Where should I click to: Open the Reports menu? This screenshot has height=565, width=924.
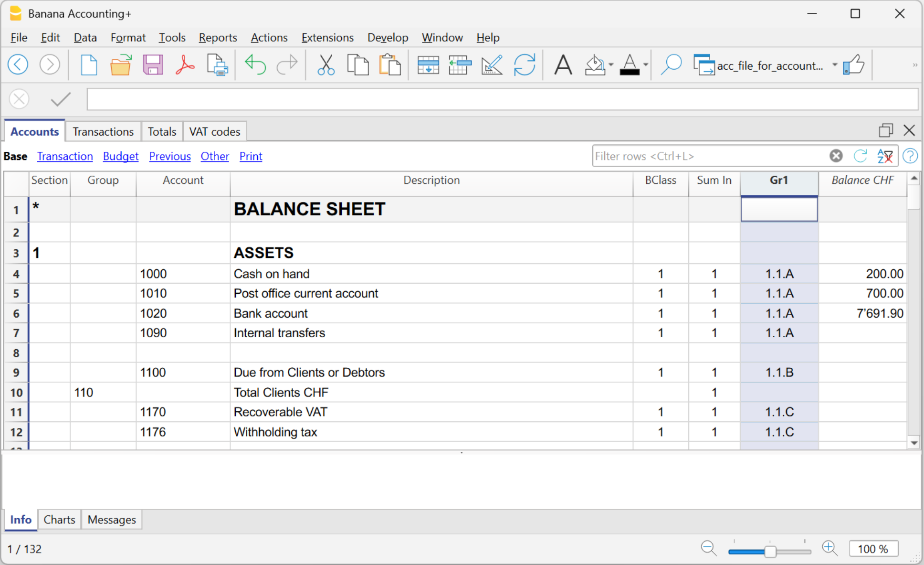pos(218,37)
